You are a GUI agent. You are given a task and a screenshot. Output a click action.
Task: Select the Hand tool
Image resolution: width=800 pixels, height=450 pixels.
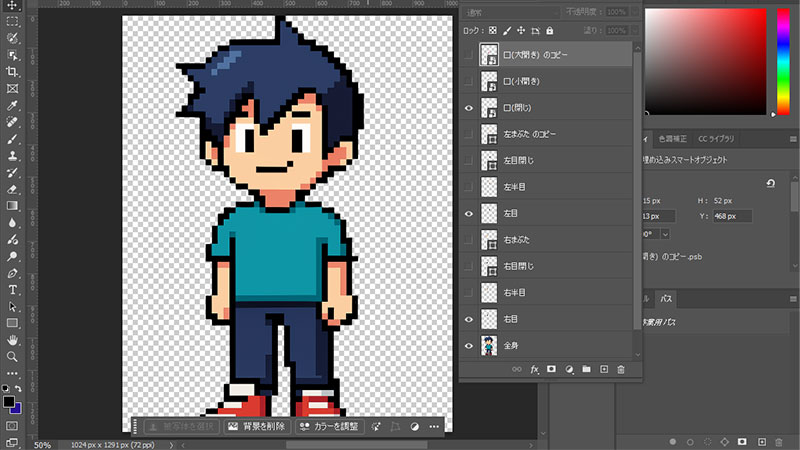point(12,340)
